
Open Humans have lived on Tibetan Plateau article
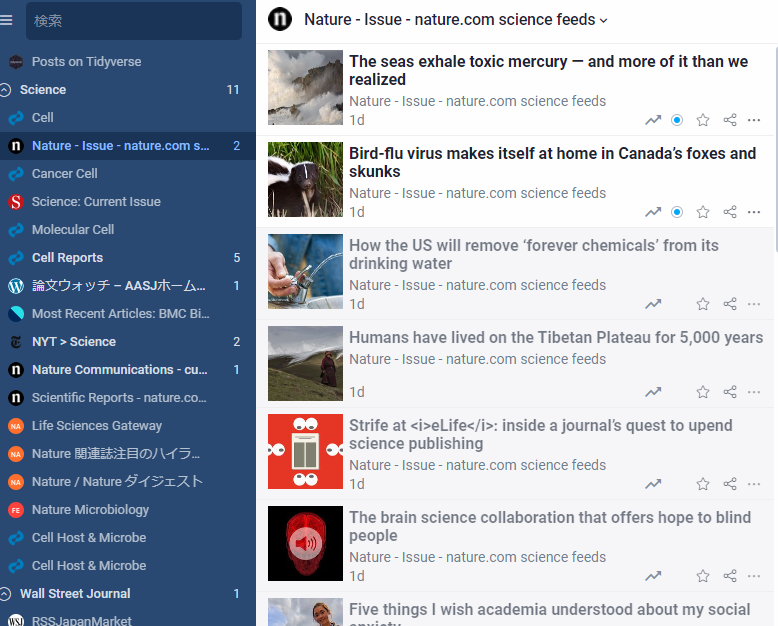click(x=555, y=338)
